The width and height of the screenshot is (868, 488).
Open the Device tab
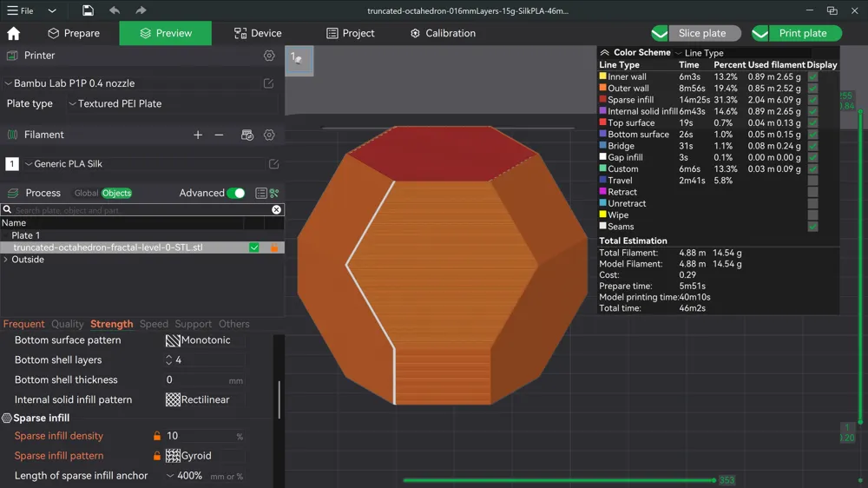[258, 33]
